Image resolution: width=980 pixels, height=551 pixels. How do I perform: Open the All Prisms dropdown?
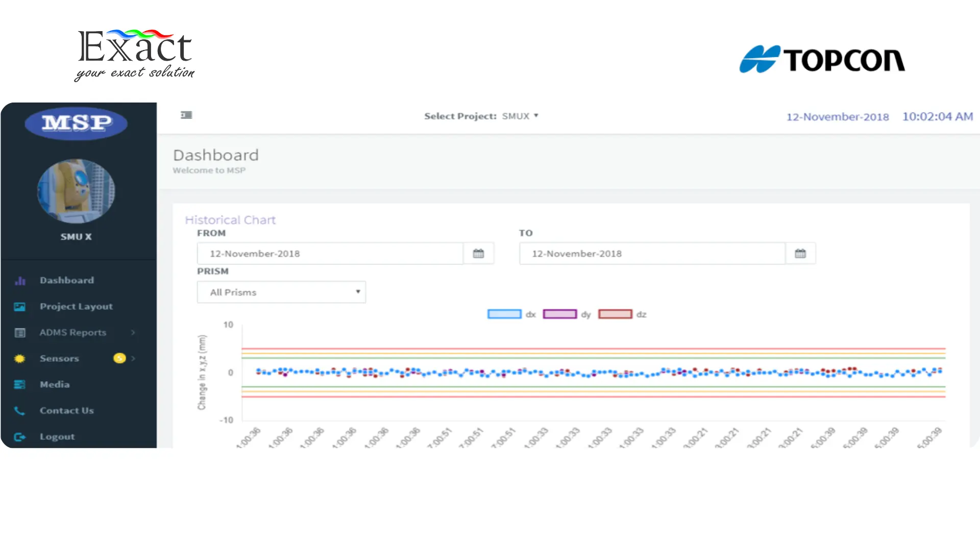pos(281,292)
